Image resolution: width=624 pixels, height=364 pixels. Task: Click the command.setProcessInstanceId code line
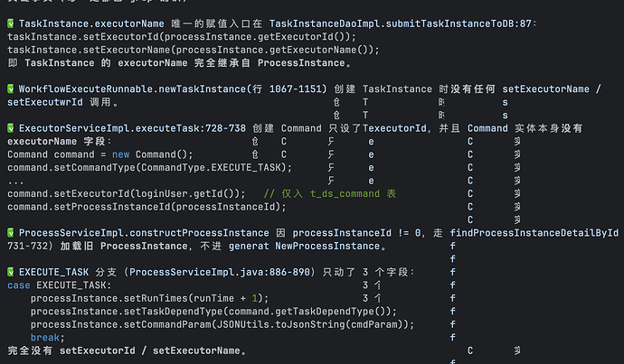click(x=147, y=207)
